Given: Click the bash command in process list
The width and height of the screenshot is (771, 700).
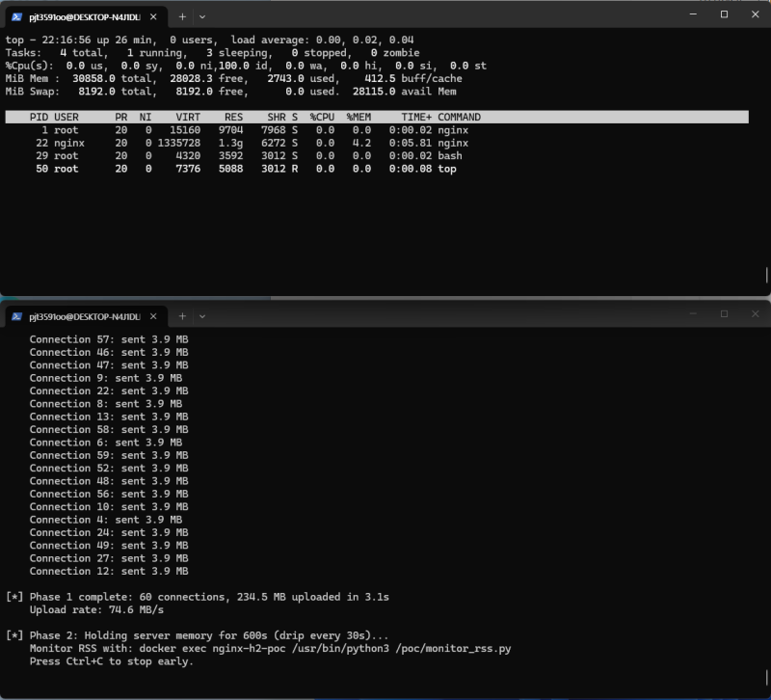Looking at the screenshot, I should tap(450, 156).
